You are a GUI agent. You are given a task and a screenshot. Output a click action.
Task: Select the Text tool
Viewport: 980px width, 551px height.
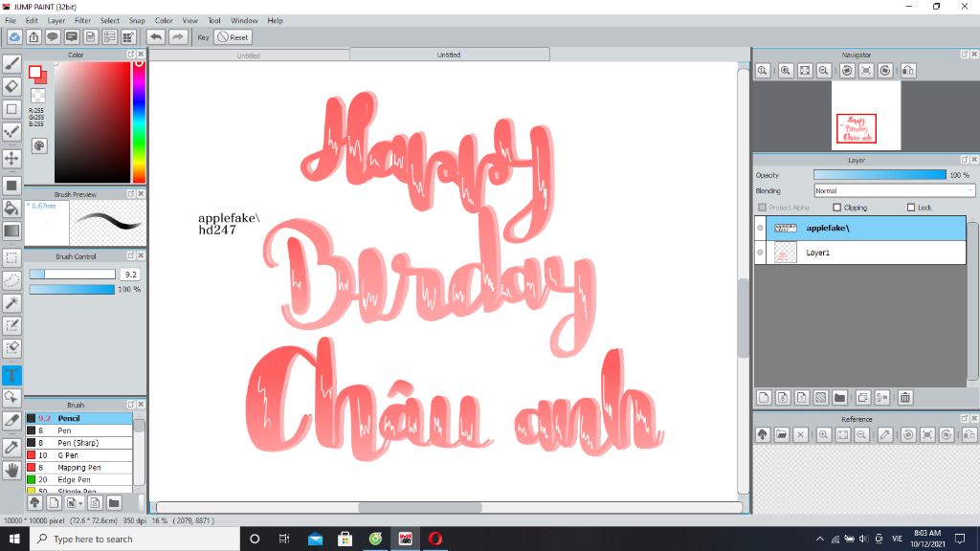(11, 375)
